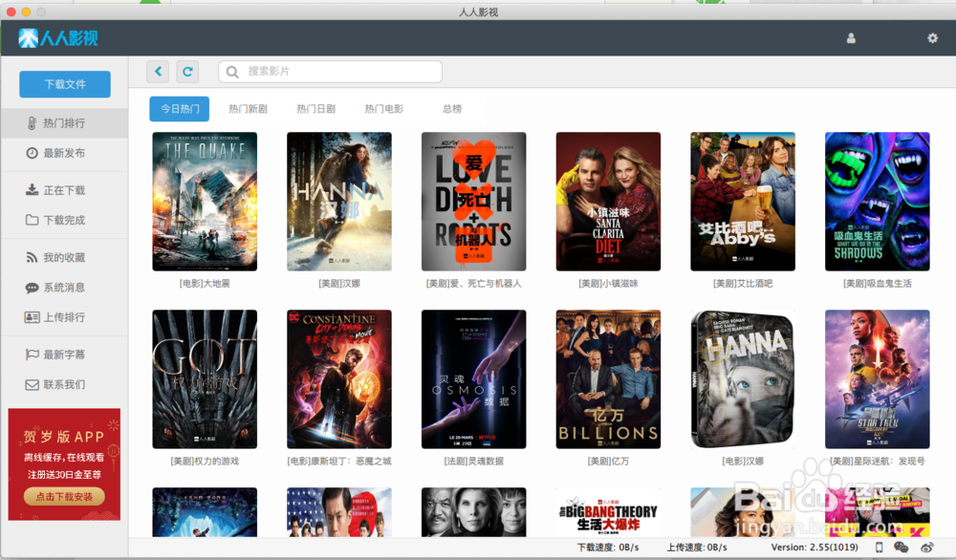Click the mobile phone icon in status bar
This screenshot has height=560, width=956.
click(879, 548)
